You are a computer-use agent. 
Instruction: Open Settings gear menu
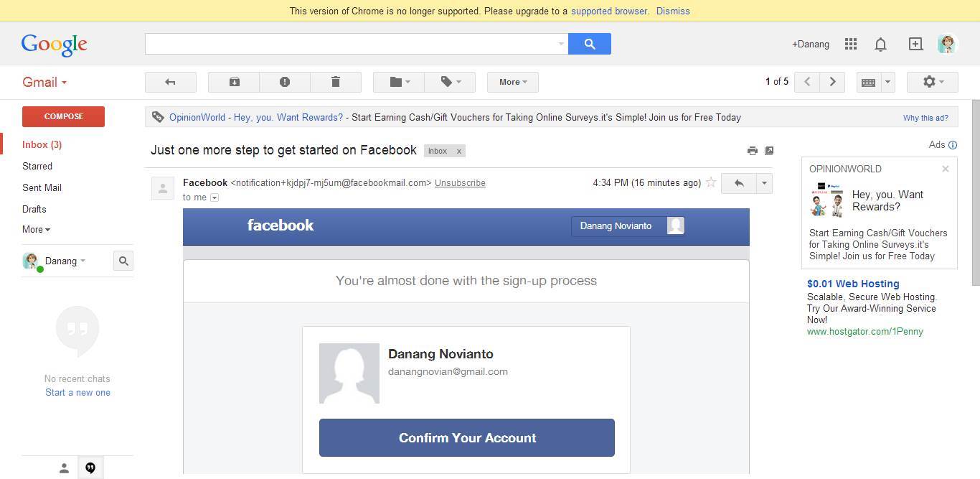tap(933, 82)
